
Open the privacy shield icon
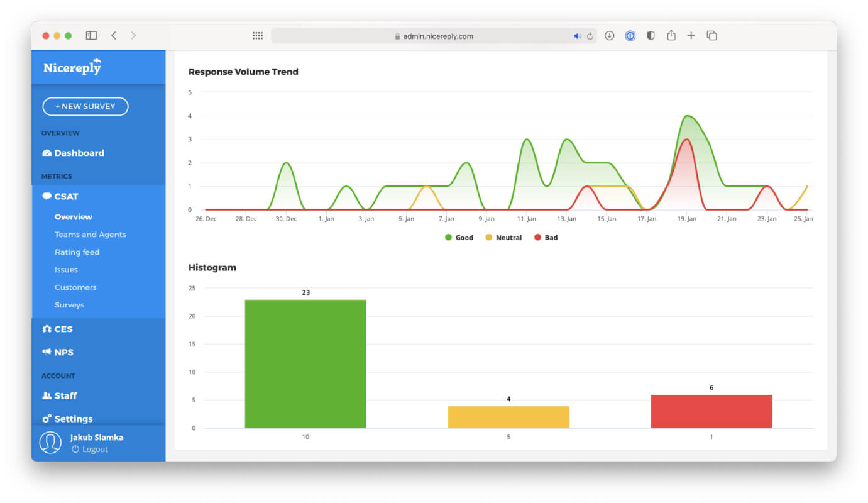pyautogui.click(x=651, y=36)
